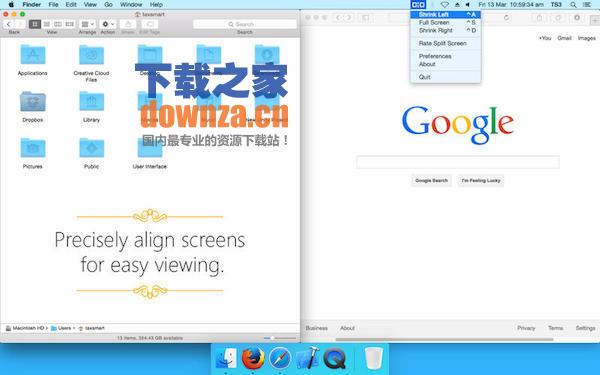This screenshot has width=600, height=375.
Task: Click the Split Screen menu bar icon
Action: [x=418, y=5]
